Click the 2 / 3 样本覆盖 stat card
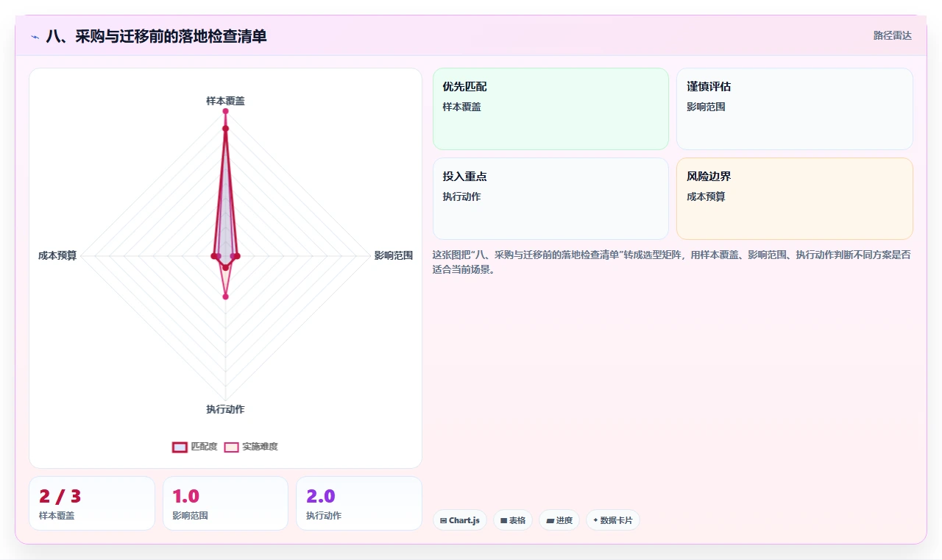Viewport: 942px width, 560px height. 92,503
